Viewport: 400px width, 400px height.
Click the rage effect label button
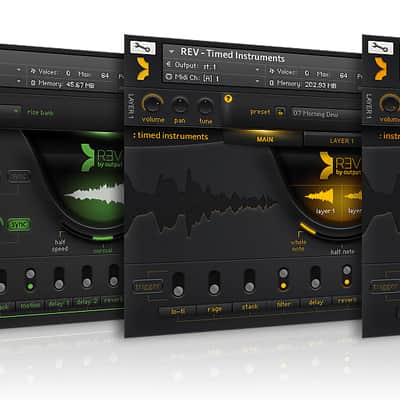pyautogui.click(x=215, y=309)
